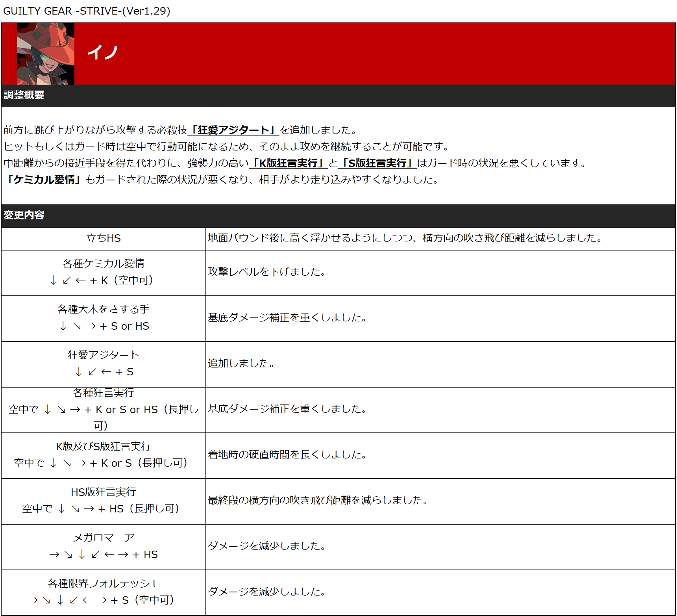677x616 pixels.
Task: Open the 「S版狂言実行」 underlined link
Action: pyautogui.click(x=377, y=163)
